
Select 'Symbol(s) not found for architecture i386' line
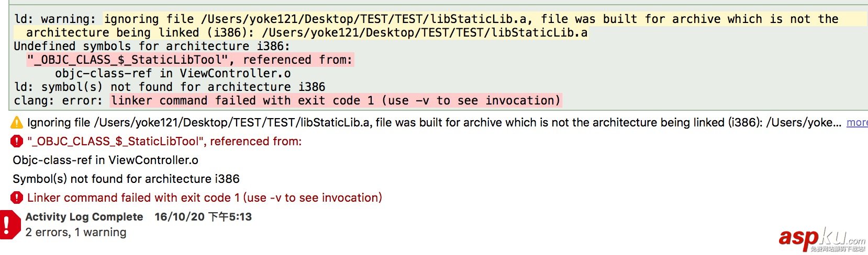tap(126, 179)
